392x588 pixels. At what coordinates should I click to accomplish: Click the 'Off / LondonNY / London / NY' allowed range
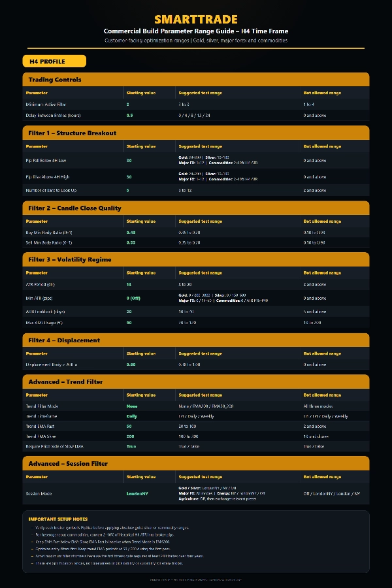332,493
